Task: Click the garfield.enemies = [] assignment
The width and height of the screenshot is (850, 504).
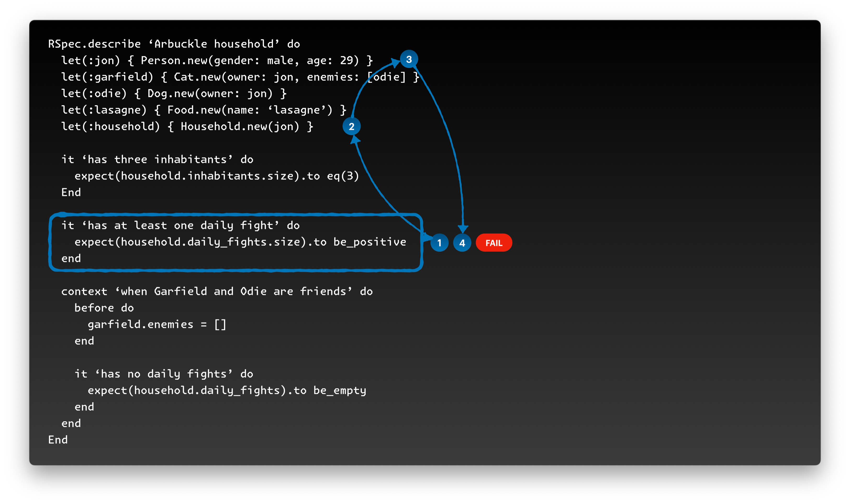Action: pyautogui.click(x=157, y=324)
